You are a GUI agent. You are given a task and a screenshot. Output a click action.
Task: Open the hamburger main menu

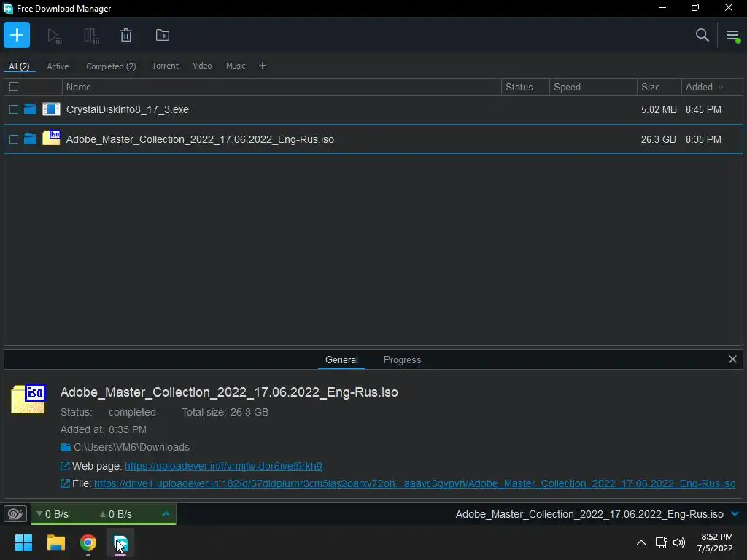coord(732,35)
